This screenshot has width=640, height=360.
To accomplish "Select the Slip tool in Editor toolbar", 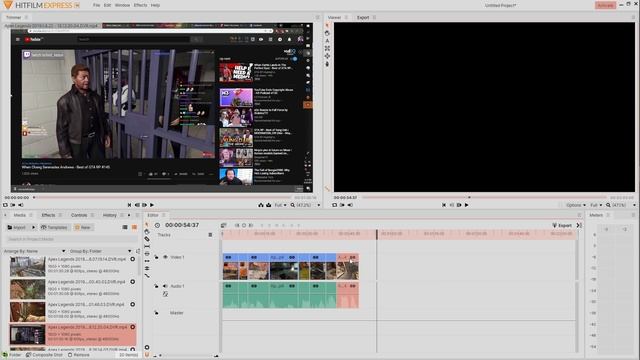I will (147, 247).
